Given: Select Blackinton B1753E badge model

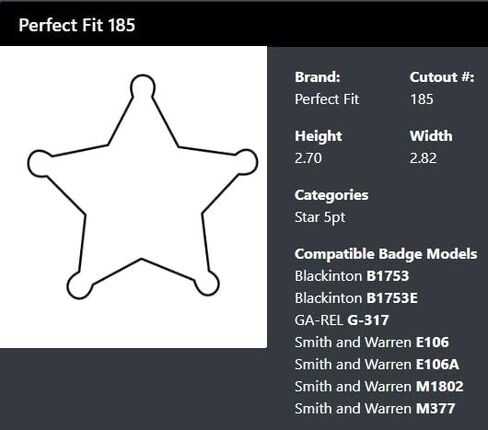Looking at the screenshot, I should pyautogui.click(x=356, y=298).
